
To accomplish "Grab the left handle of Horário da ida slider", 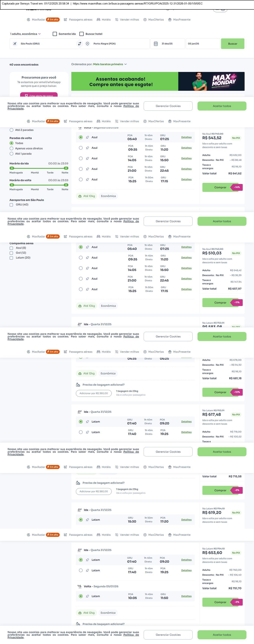I will click(12, 168).
